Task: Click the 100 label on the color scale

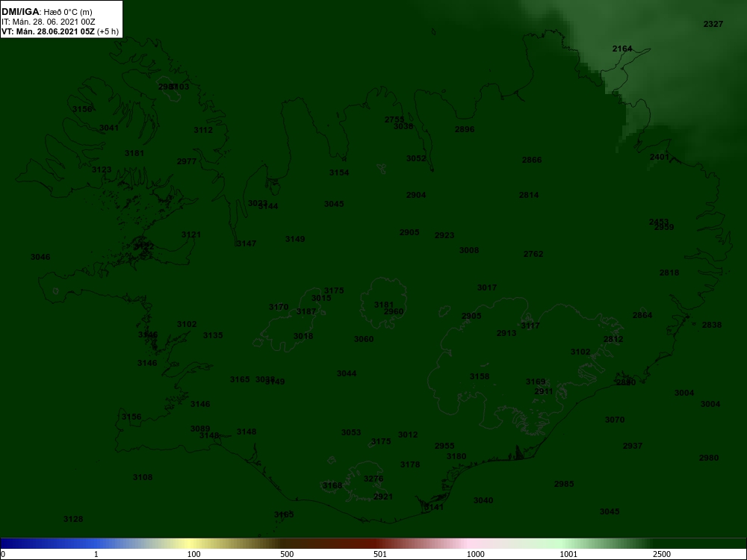Action: (x=193, y=554)
